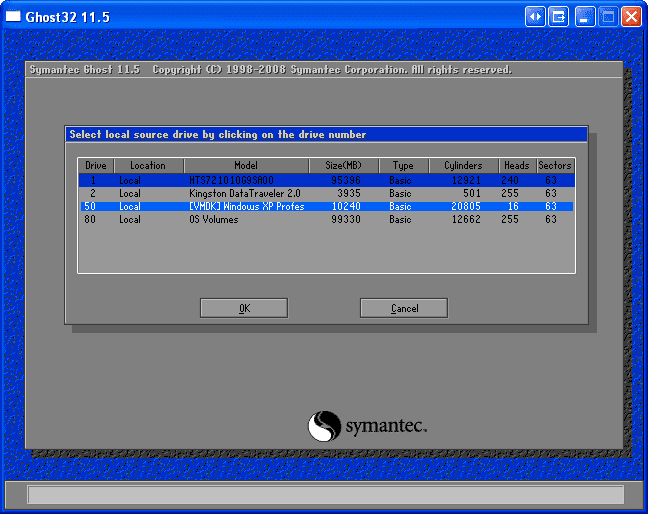Click the Ghost32 app icon in title bar
The image size is (648, 514).
(x=14, y=16)
